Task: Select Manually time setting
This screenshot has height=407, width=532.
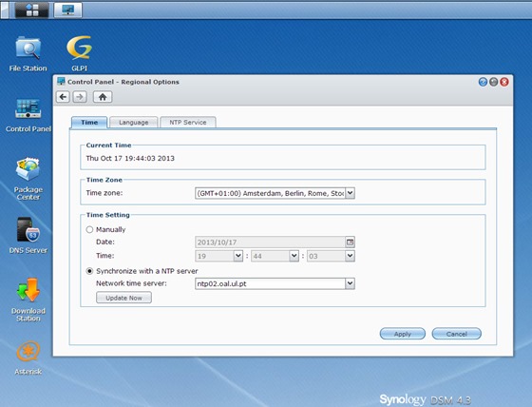Action: [x=89, y=230]
